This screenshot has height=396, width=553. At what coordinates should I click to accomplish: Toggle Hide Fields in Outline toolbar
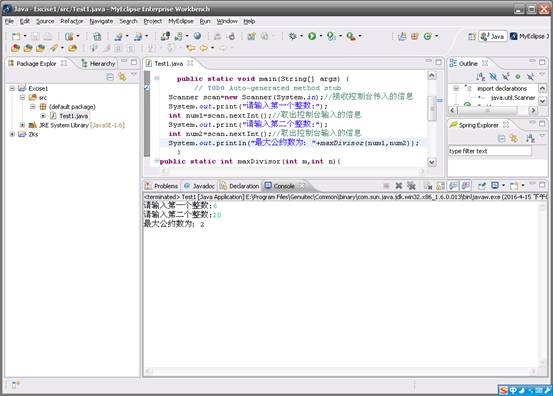[493, 77]
